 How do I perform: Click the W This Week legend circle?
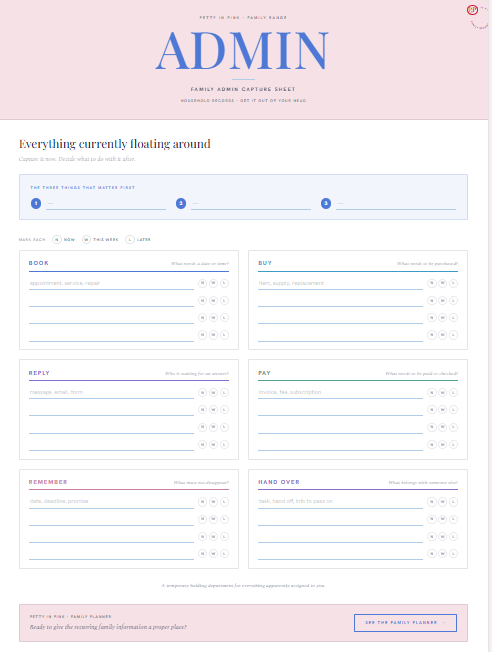(x=86, y=240)
